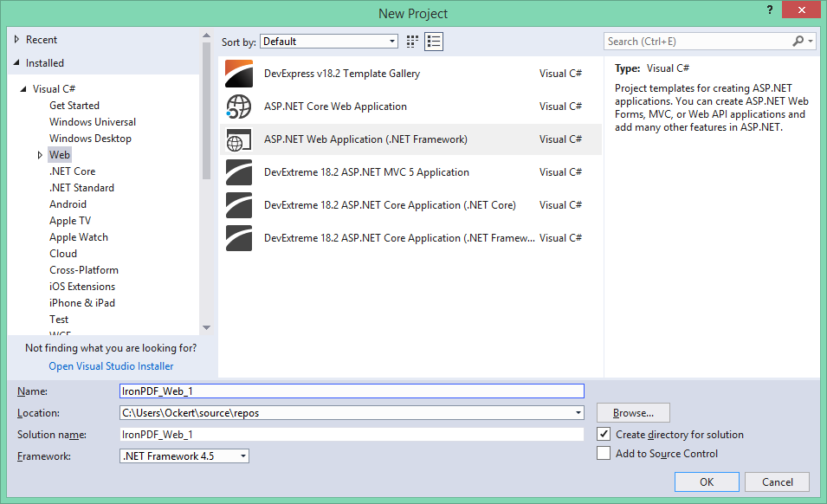Click into the project Name field
Viewport: 827px width, 504px height.
pyautogui.click(x=352, y=391)
